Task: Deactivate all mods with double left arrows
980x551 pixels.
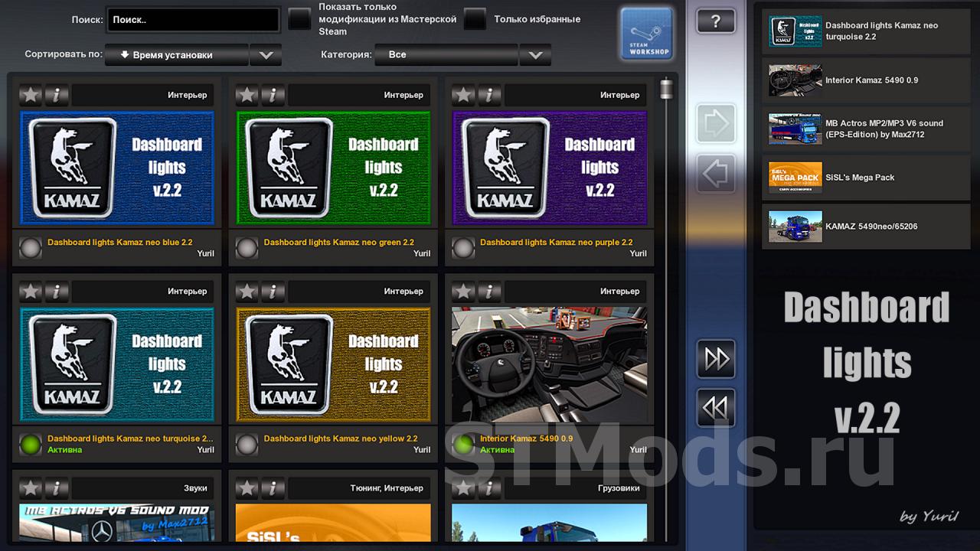Action: pos(716,409)
